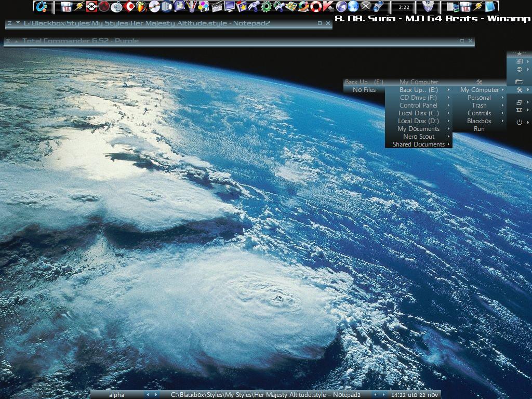Open the floppy-disk icon beside the swirl icon

click(x=66, y=6)
